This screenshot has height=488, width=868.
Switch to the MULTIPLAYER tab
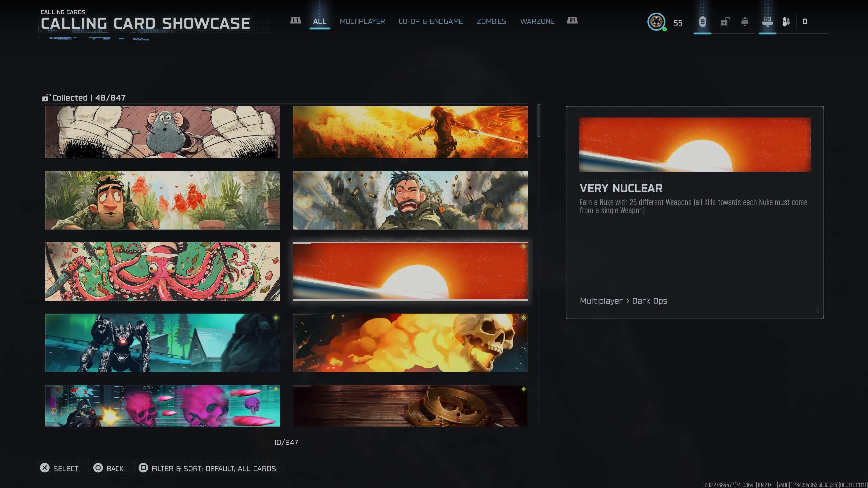(362, 21)
